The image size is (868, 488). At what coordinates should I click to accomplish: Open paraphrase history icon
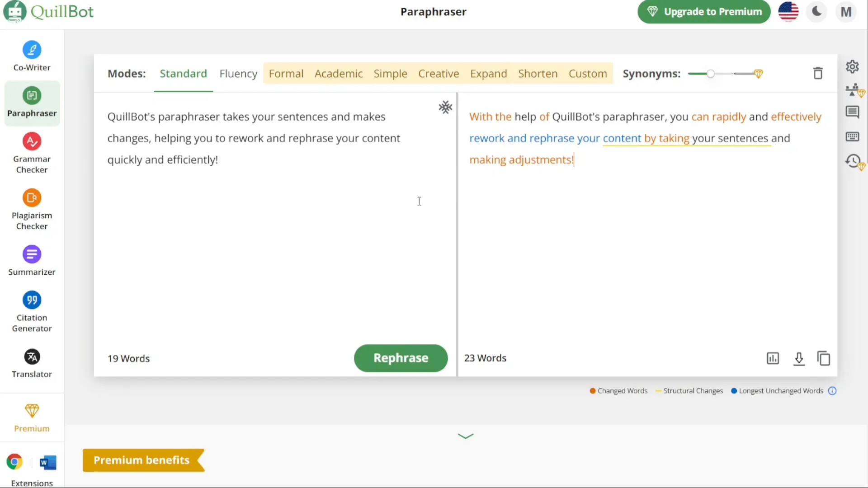854,162
